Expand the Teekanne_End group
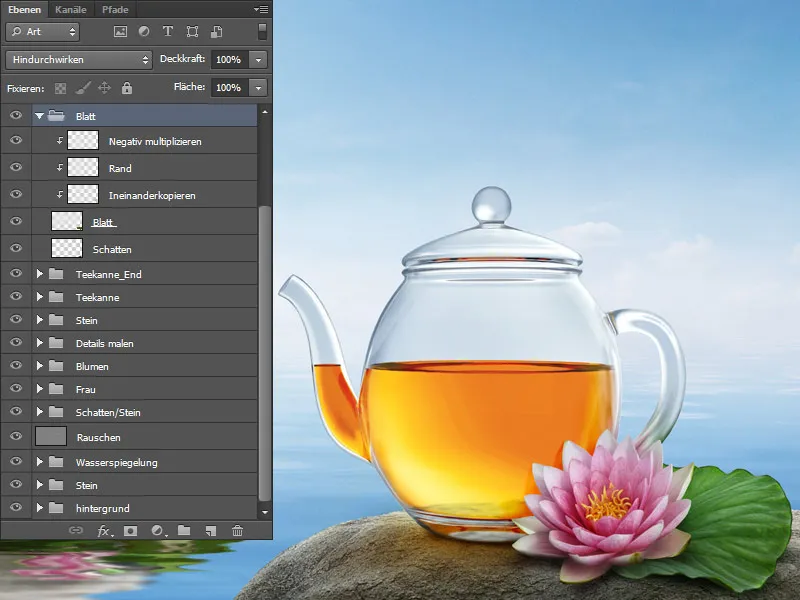The height and width of the screenshot is (600, 800). 39,274
